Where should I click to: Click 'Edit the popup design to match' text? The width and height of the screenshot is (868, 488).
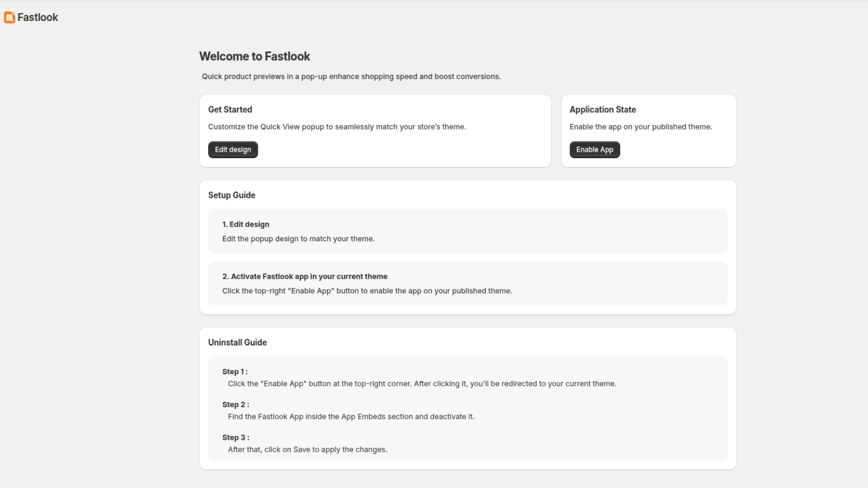(x=298, y=239)
